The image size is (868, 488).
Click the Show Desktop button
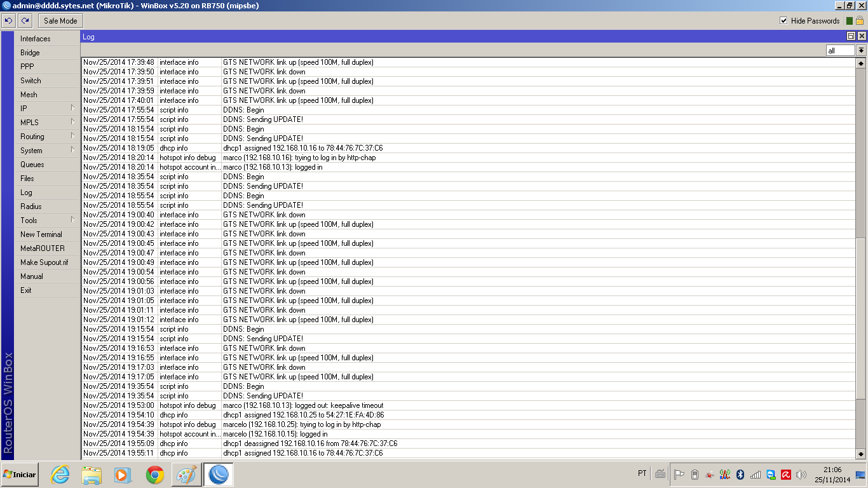click(x=860, y=475)
